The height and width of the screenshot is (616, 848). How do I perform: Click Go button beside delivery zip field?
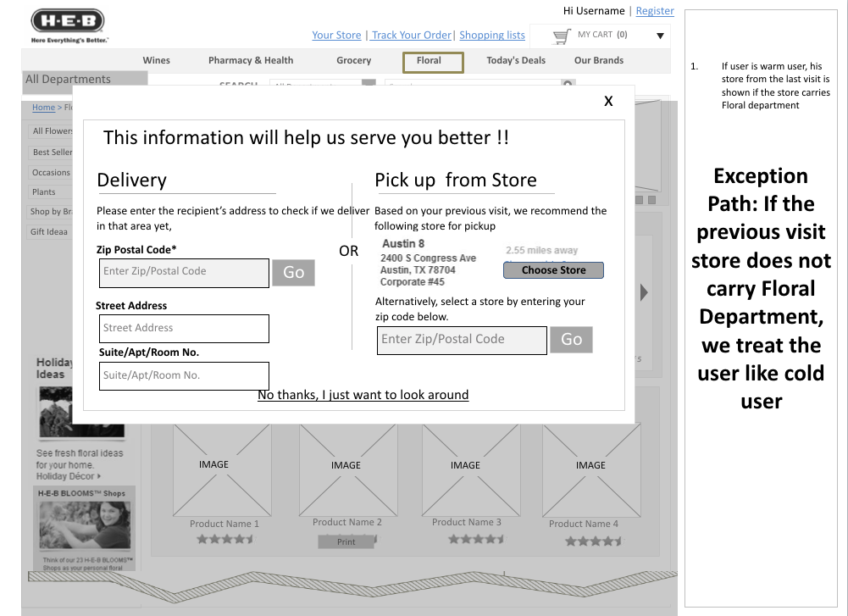[293, 272]
